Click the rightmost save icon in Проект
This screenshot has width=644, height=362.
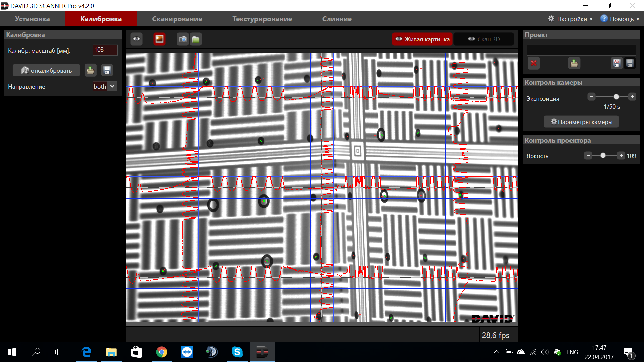630,63
